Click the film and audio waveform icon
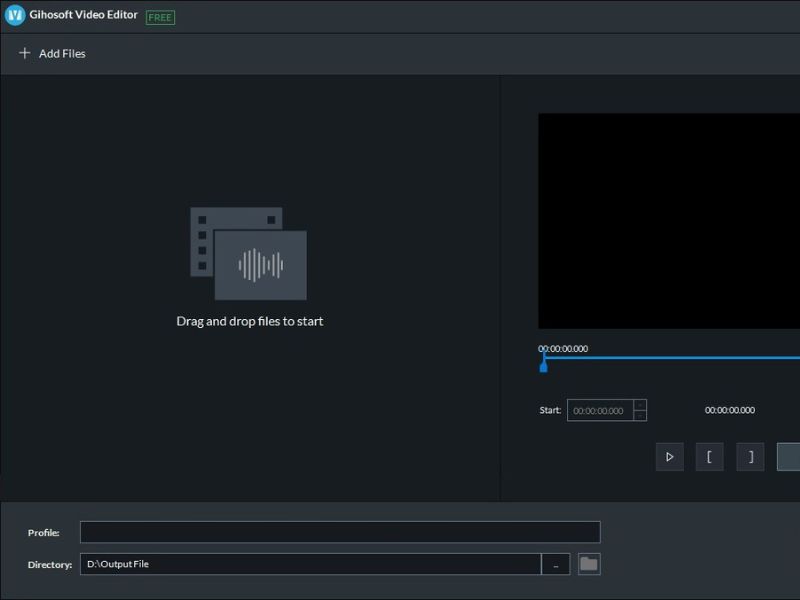The image size is (800, 600). coord(249,253)
